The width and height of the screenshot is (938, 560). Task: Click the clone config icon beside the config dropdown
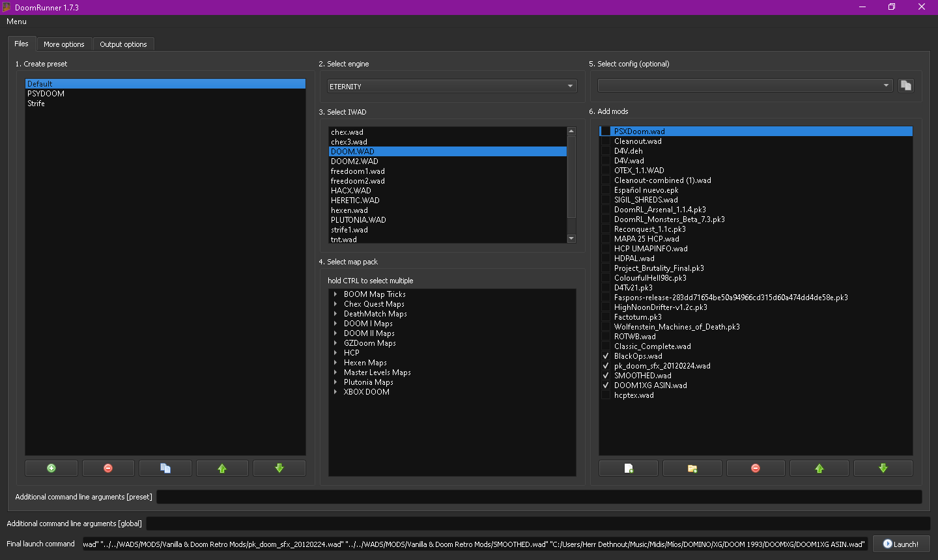[x=905, y=86]
